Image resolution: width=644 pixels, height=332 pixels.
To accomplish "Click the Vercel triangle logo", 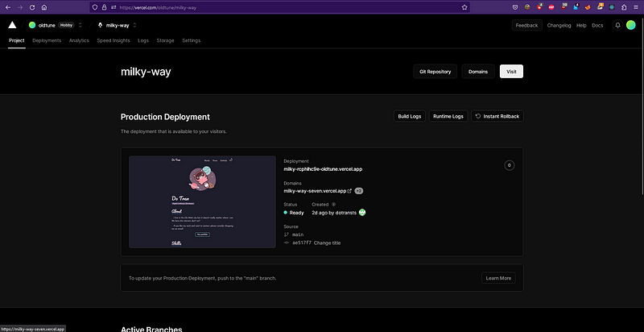I will click(12, 25).
